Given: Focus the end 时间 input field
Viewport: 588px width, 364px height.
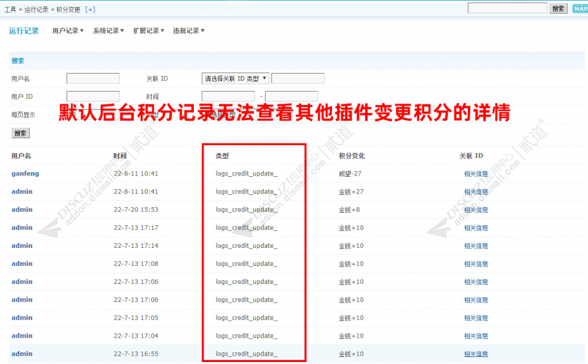Looking at the screenshot, I should (x=291, y=96).
